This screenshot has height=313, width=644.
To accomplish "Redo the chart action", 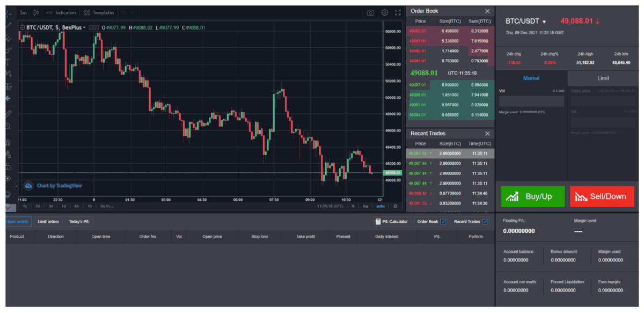I will [x=133, y=12].
